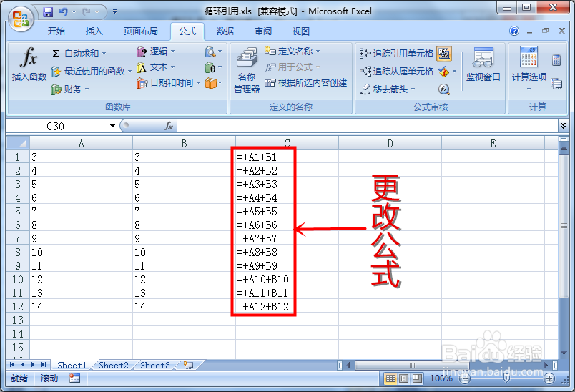
Task: Run Error Checking icon
Action: (444, 72)
